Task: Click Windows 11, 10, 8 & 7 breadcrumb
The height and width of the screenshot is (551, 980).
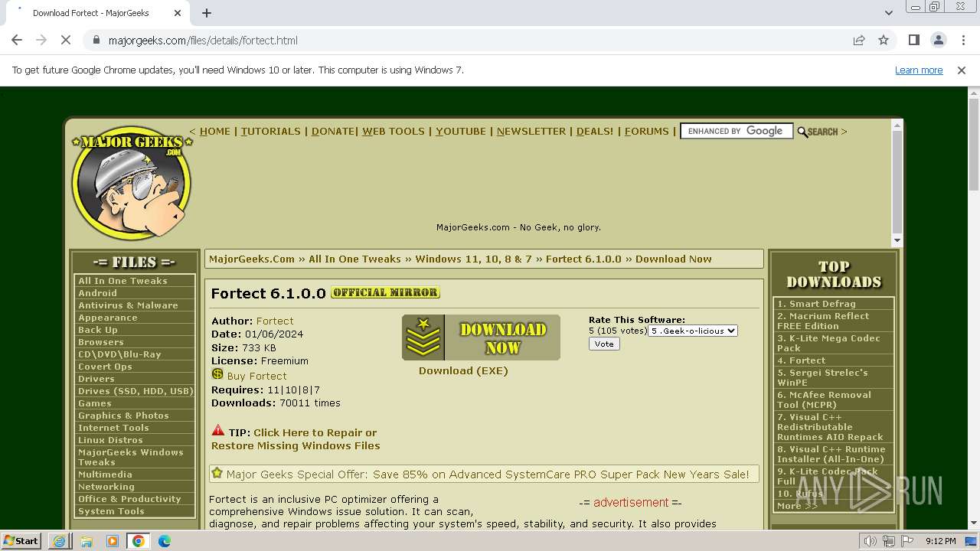Action: (x=473, y=259)
